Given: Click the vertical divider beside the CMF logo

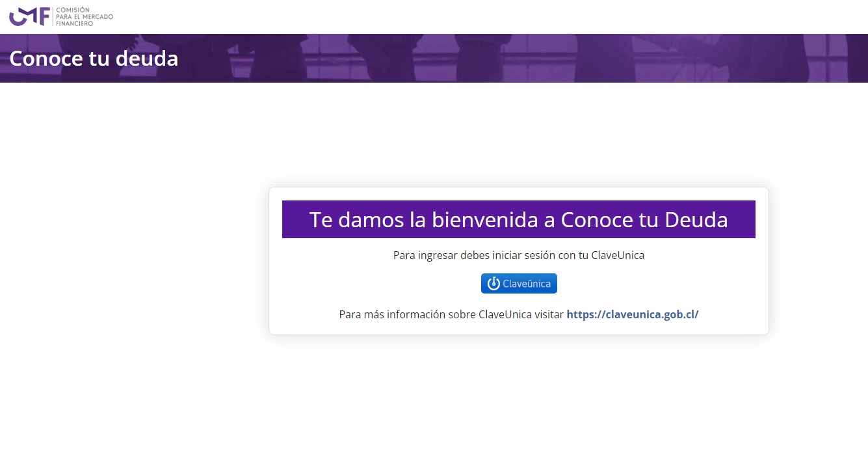Looking at the screenshot, I should coord(52,16).
